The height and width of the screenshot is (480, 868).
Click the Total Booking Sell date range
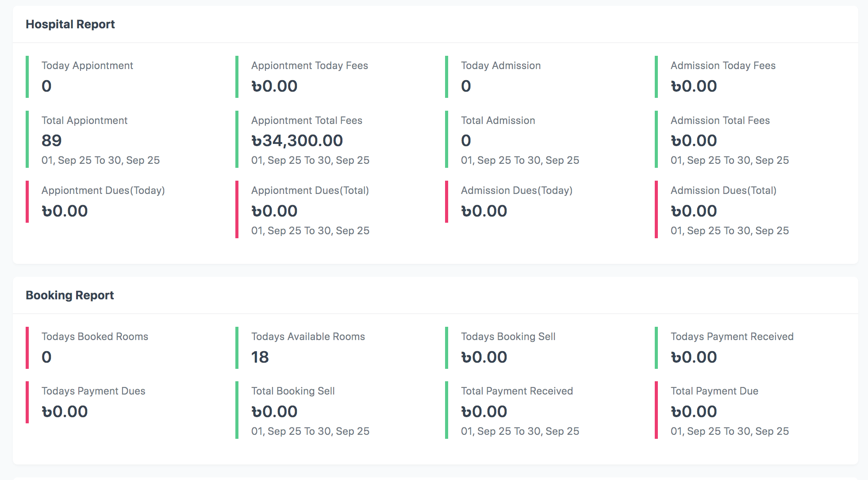[x=310, y=431]
